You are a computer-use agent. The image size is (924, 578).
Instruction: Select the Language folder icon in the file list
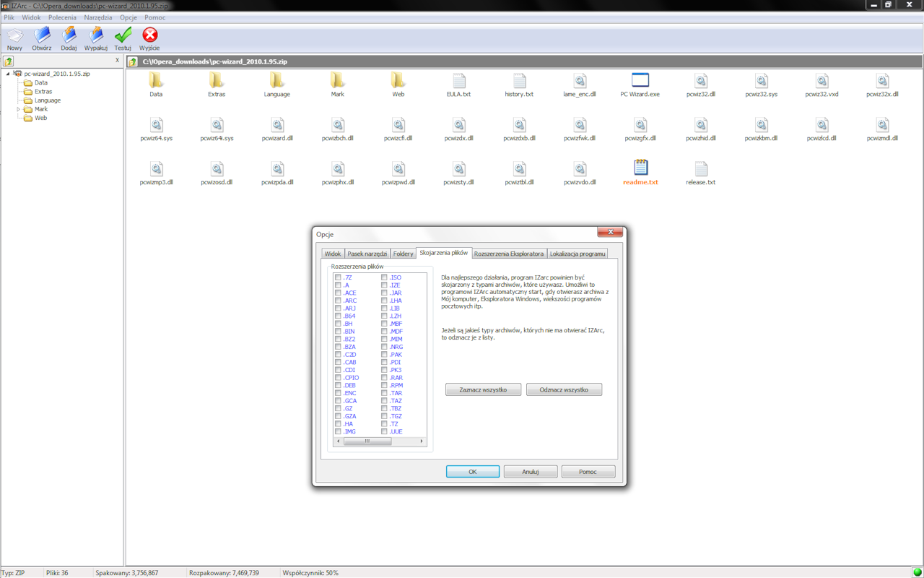point(277,80)
